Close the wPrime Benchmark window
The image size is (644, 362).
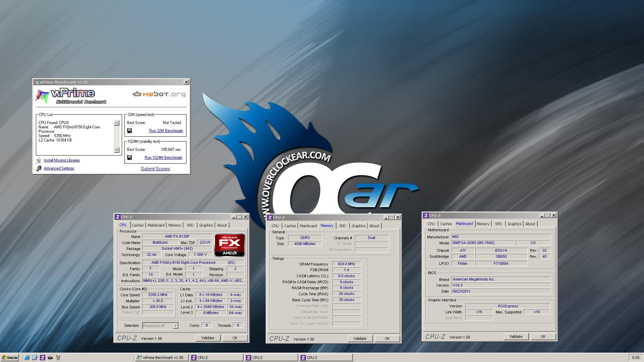(x=186, y=82)
